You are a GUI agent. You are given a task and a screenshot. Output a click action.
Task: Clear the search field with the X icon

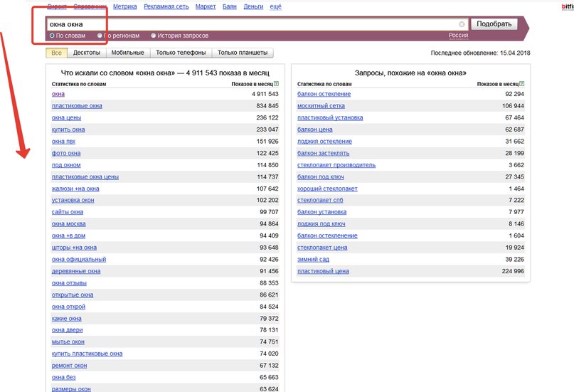462,24
